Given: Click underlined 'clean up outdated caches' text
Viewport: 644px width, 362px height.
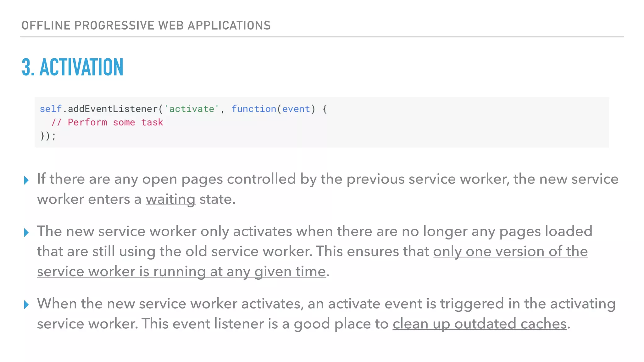Looking at the screenshot, I should coord(480,324).
